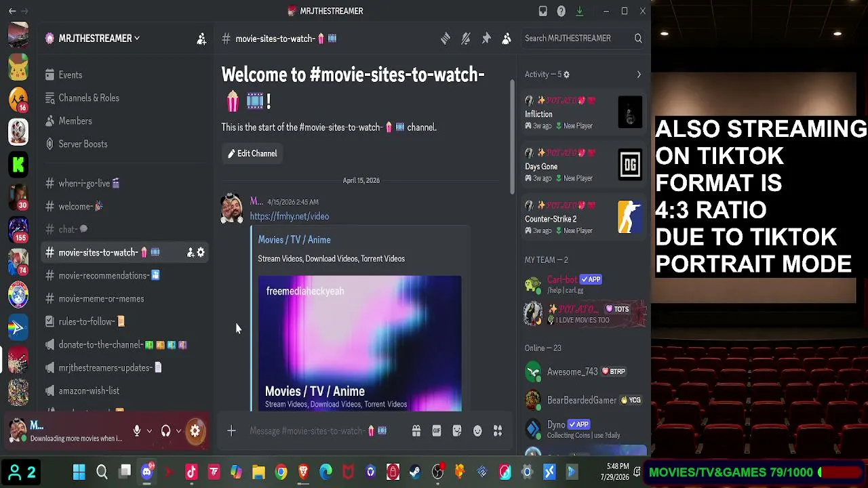This screenshot has height=488, width=868.
Task: Open movie-meme-or-memes channel
Action: click(x=125, y=299)
